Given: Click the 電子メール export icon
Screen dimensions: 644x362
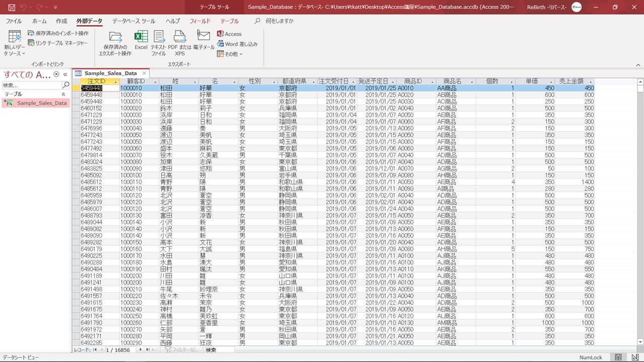Looking at the screenshot, I should (x=203, y=40).
